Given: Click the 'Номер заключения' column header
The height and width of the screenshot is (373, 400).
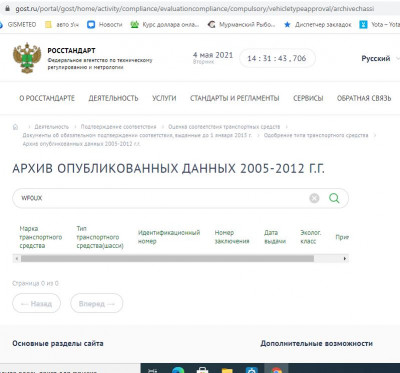Looking at the screenshot, I should tap(232, 237).
